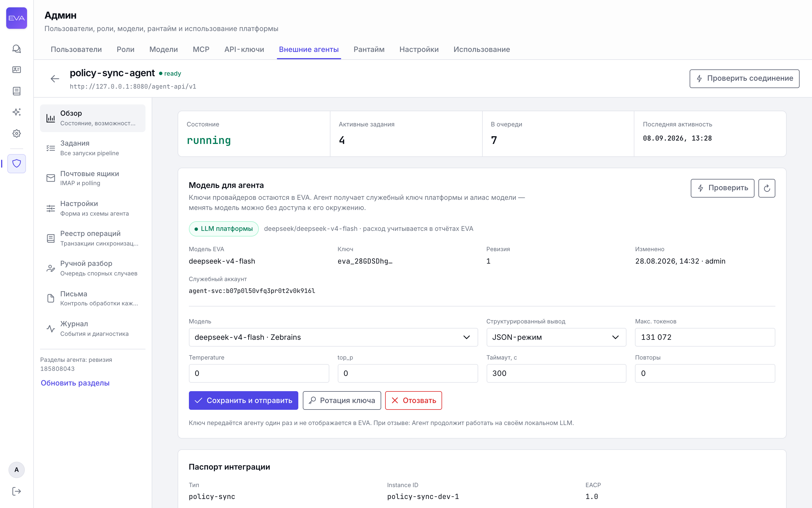This screenshot has width=812, height=508.
Task: Open the shield admin icon in sidebar
Action: [x=16, y=164]
